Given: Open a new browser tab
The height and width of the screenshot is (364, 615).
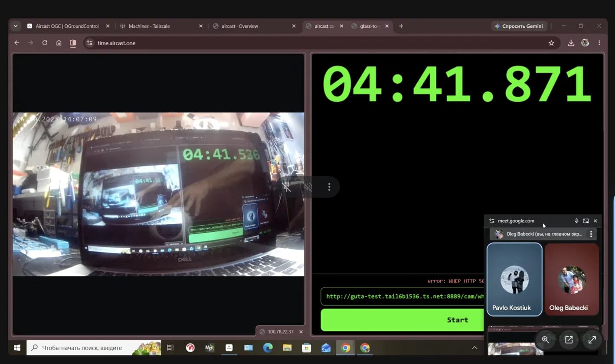Looking at the screenshot, I should click(x=401, y=26).
